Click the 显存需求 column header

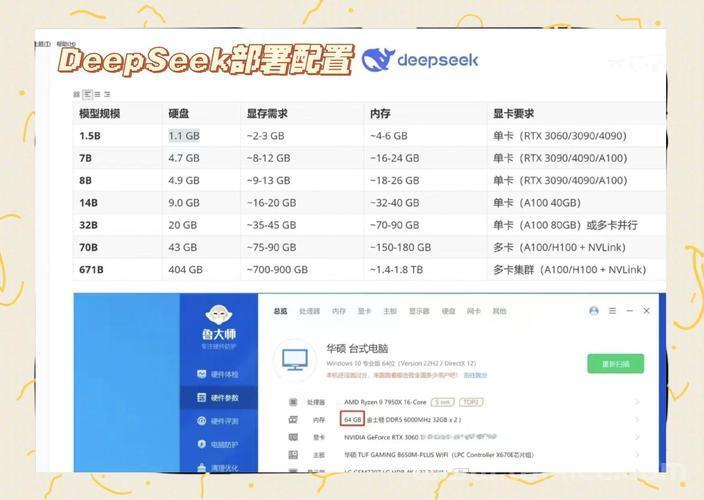pos(267,114)
